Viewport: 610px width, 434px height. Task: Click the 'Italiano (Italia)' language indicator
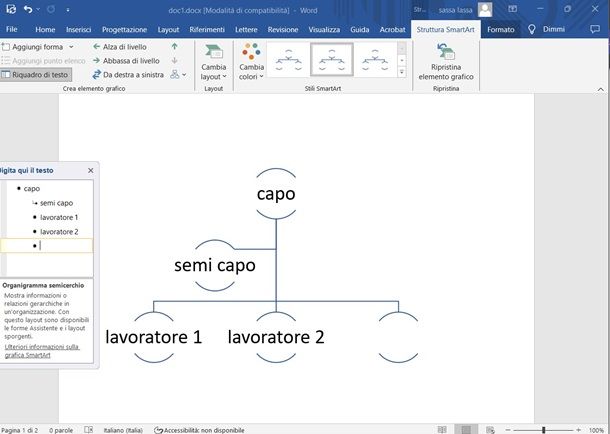[123, 430]
